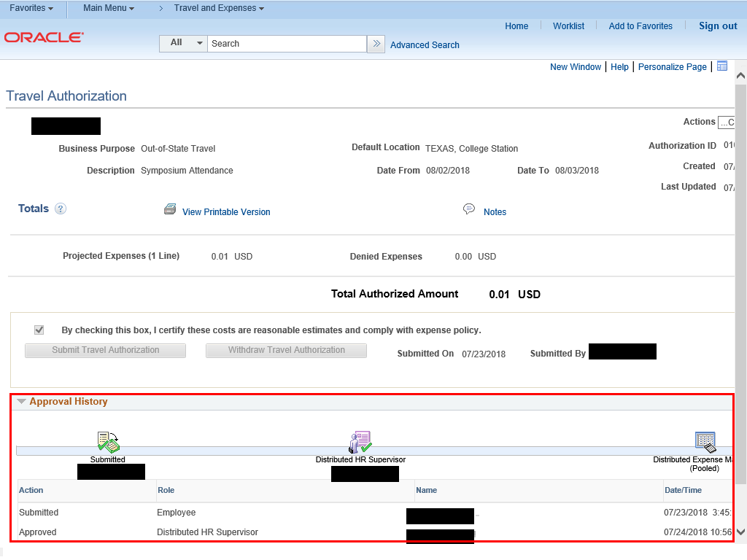The image size is (747, 560).
Task: Collapse the Approval History section
Action: [22, 402]
